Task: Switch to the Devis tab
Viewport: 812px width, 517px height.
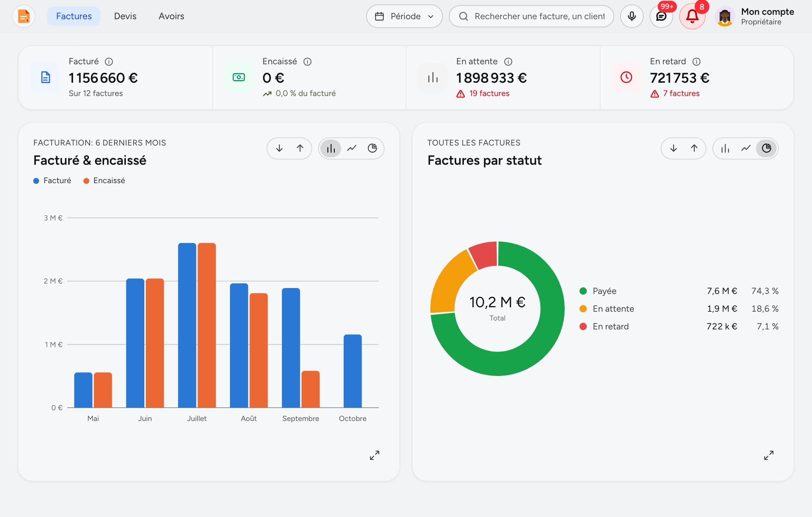Action: click(x=125, y=16)
